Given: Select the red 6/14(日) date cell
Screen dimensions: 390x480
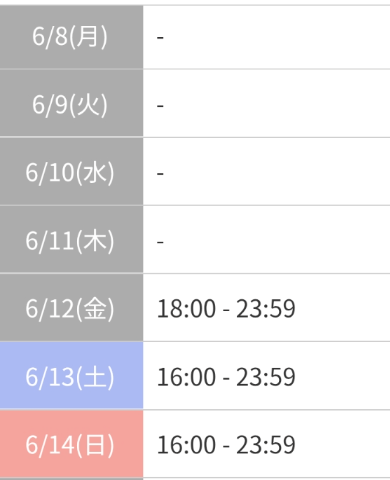Looking at the screenshot, I should click(x=71, y=444).
